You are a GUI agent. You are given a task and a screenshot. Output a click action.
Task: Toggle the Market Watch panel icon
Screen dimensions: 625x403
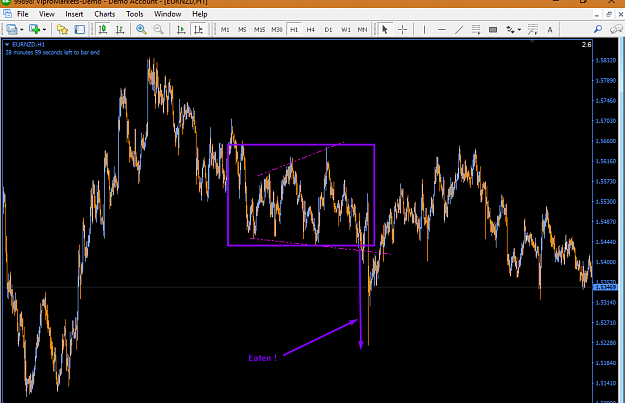[80, 29]
